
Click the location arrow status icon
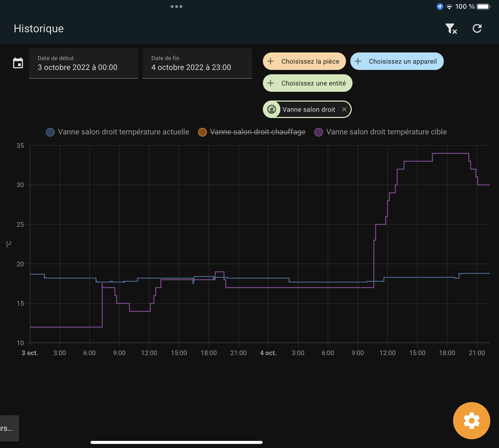coord(439,7)
